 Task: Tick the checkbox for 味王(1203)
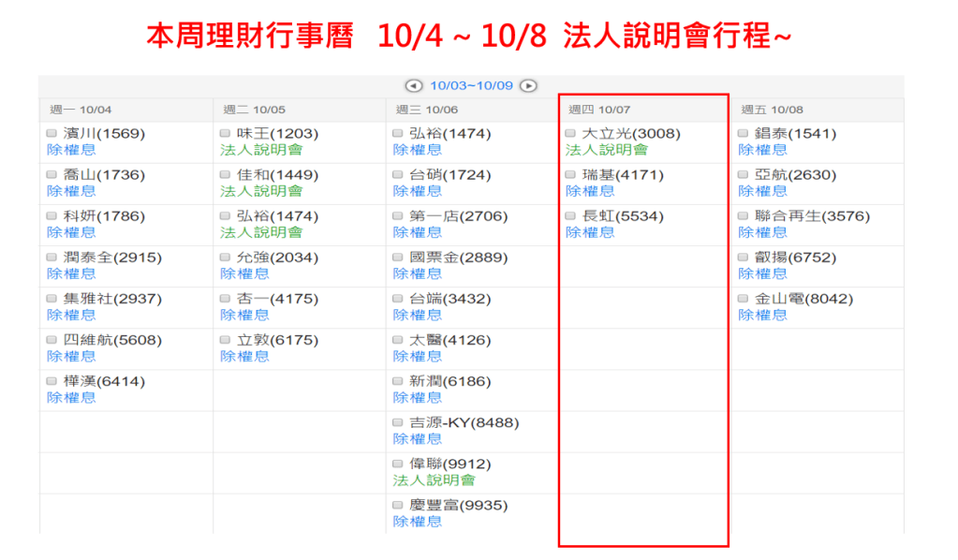click(x=225, y=134)
